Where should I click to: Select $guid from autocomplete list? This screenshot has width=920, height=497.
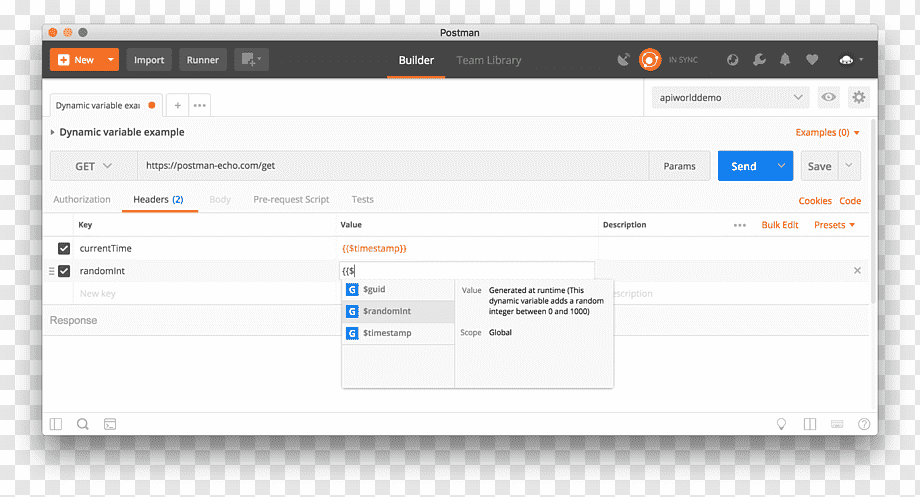(398, 289)
